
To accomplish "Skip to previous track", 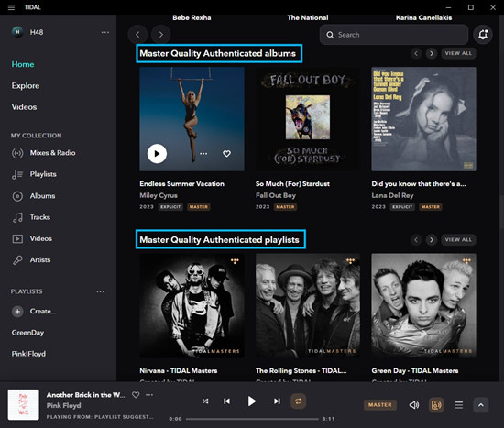I will click(x=226, y=401).
